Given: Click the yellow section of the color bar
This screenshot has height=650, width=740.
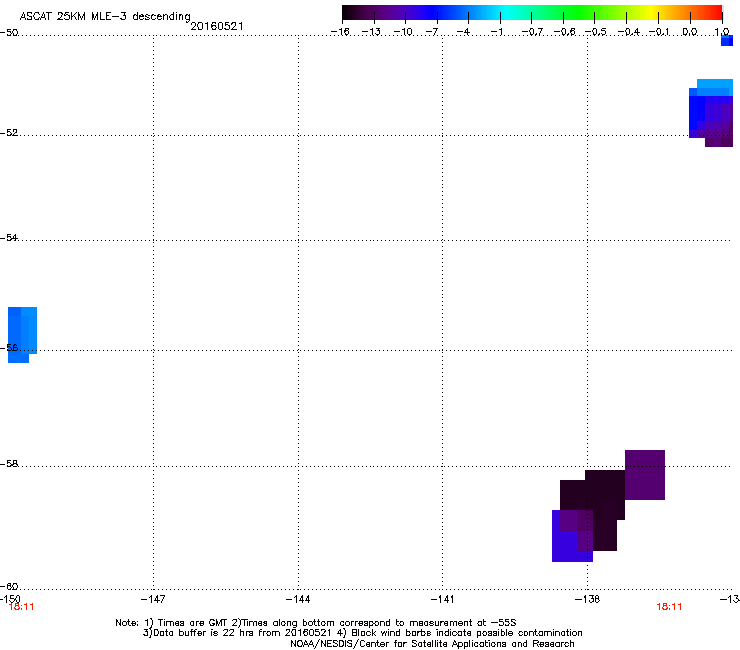Looking at the screenshot, I should 654,12.
